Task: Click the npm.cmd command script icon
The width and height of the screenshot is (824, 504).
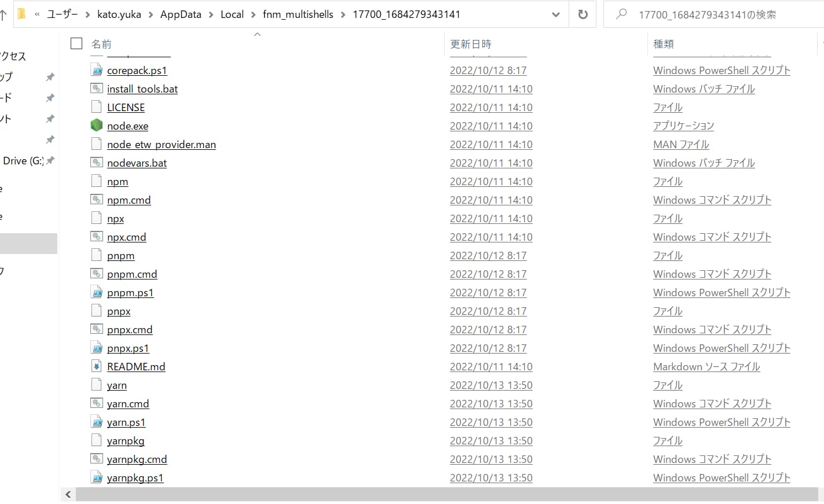Action: tap(97, 200)
